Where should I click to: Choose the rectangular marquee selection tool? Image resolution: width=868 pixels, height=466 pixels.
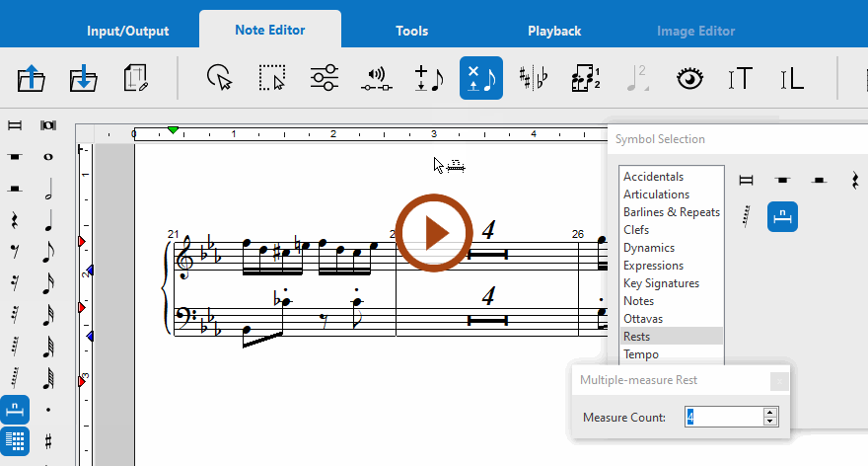point(271,78)
